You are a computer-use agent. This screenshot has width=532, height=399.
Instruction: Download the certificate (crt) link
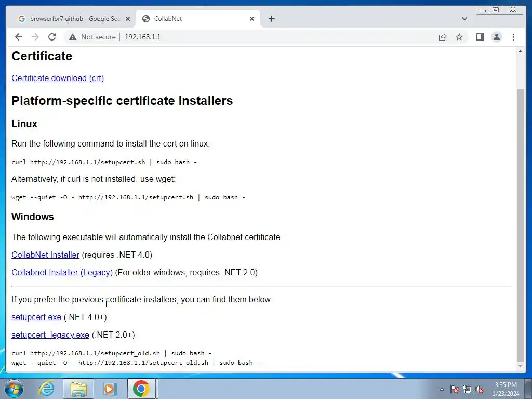pos(58,78)
